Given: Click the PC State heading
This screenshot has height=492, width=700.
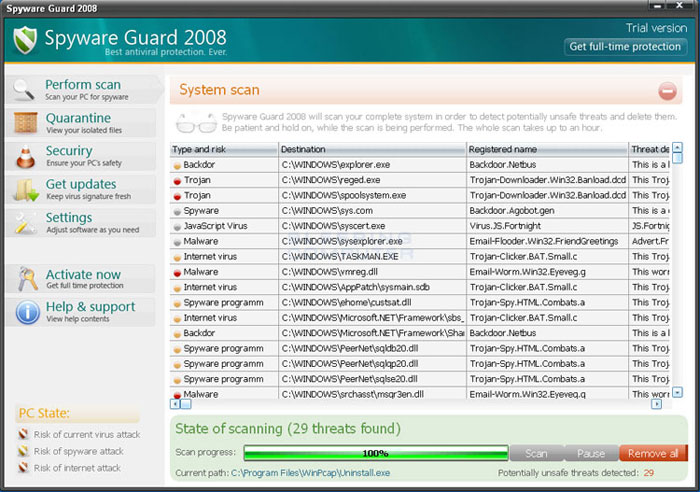Looking at the screenshot, I should click(x=44, y=413).
